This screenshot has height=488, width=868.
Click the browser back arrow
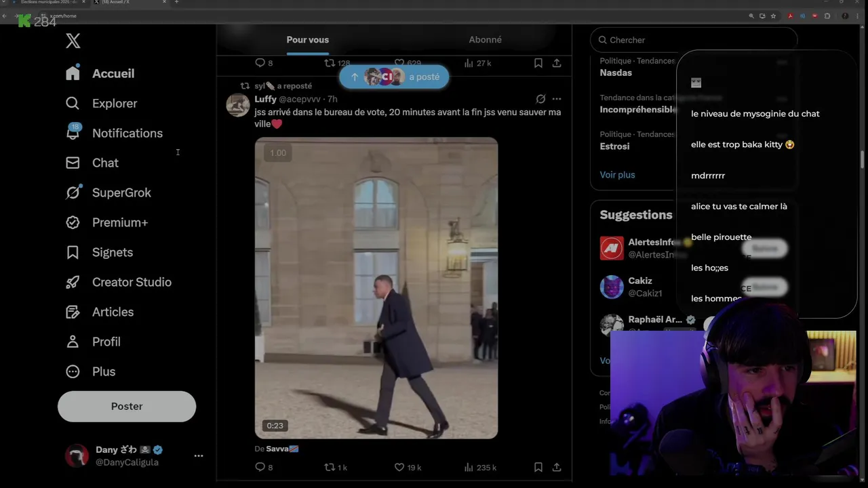5,16
